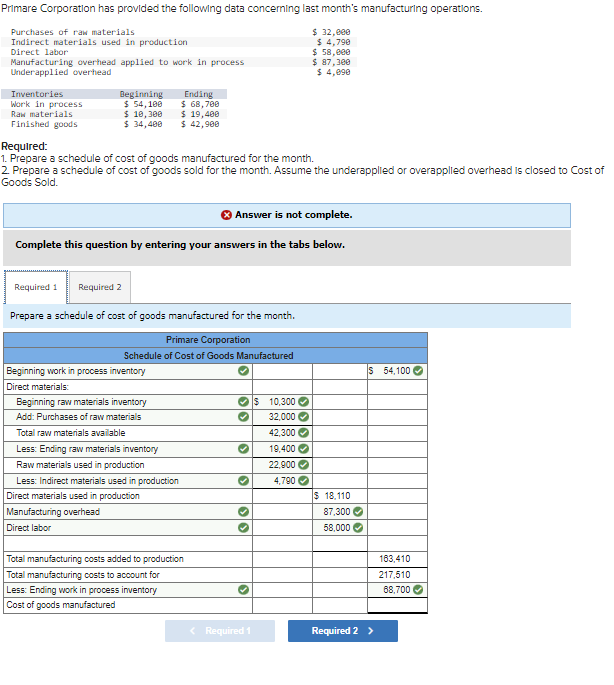This screenshot has width=614, height=685.
Task: Switch to the Required 2 tab
Action: click(x=100, y=287)
